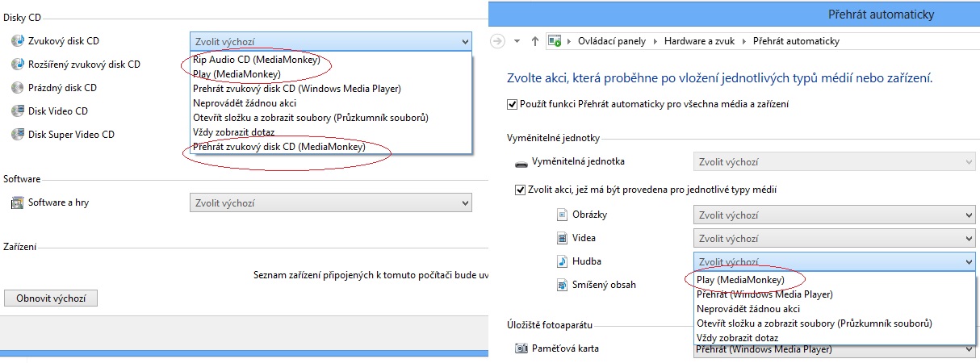The height and width of the screenshot is (363, 980).
Task: Click the Paměťová karta camera icon
Action: click(x=521, y=348)
